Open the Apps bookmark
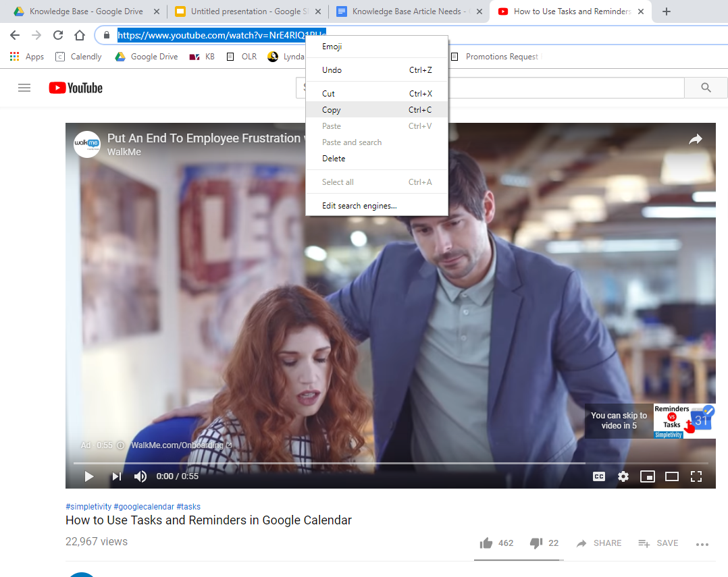Image resolution: width=728 pixels, height=577 pixels. pyautogui.click(x=27, y=57)
